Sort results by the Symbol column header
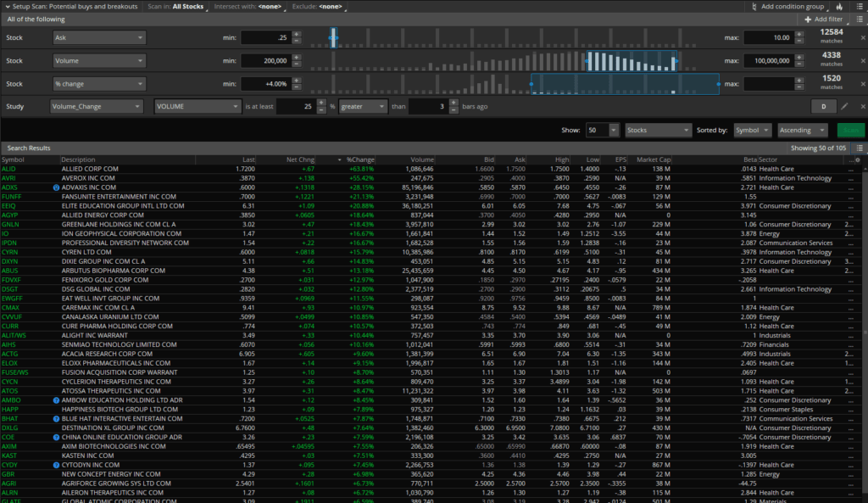868x503 pixels. pyautogui.click(x=13, y=159)
